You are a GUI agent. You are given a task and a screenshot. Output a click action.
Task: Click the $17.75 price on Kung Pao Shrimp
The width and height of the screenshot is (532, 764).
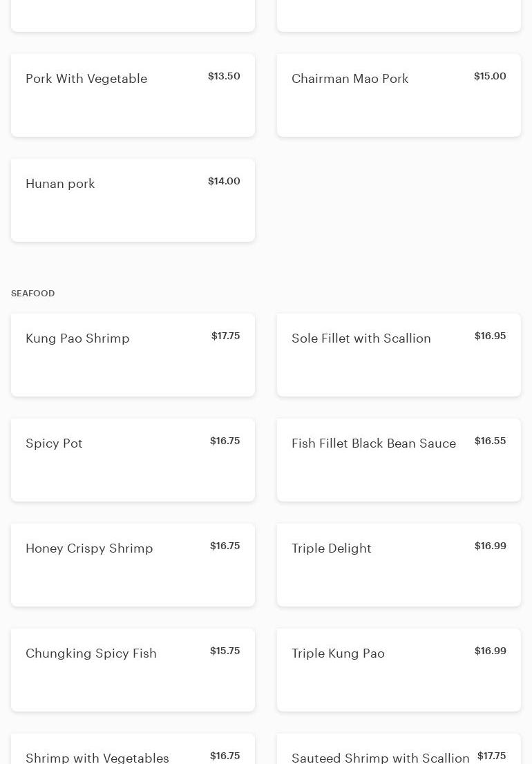click(225, 336)
